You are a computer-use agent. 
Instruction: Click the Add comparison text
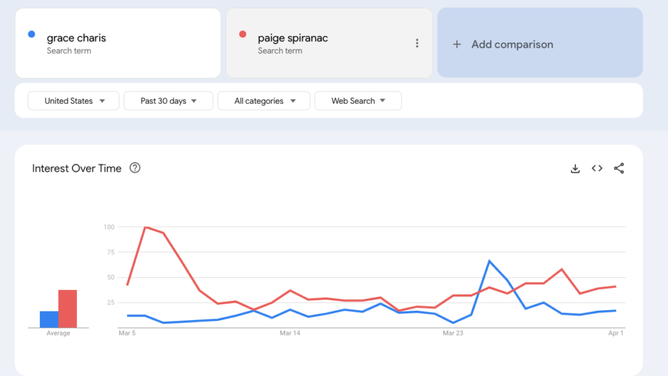click(512, 44)
